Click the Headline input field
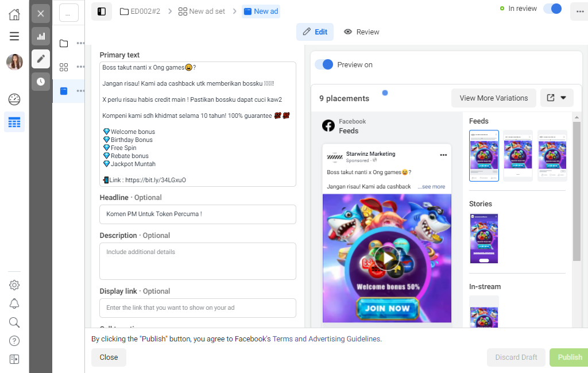Viewport: 588px width, 373px height. click(x=198, y=214)
